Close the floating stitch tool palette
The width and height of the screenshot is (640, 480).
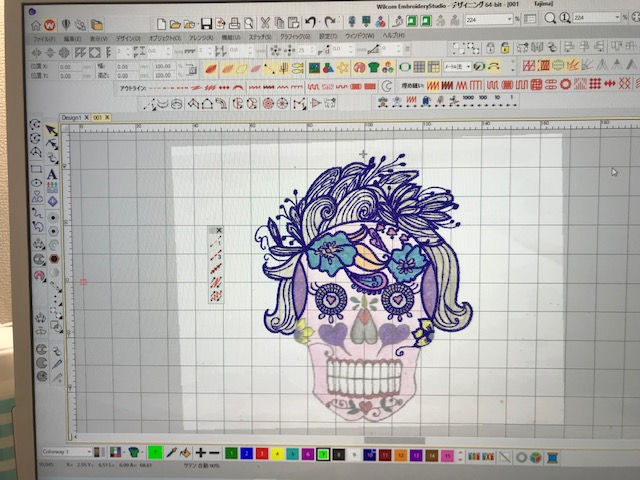(219, 230)
